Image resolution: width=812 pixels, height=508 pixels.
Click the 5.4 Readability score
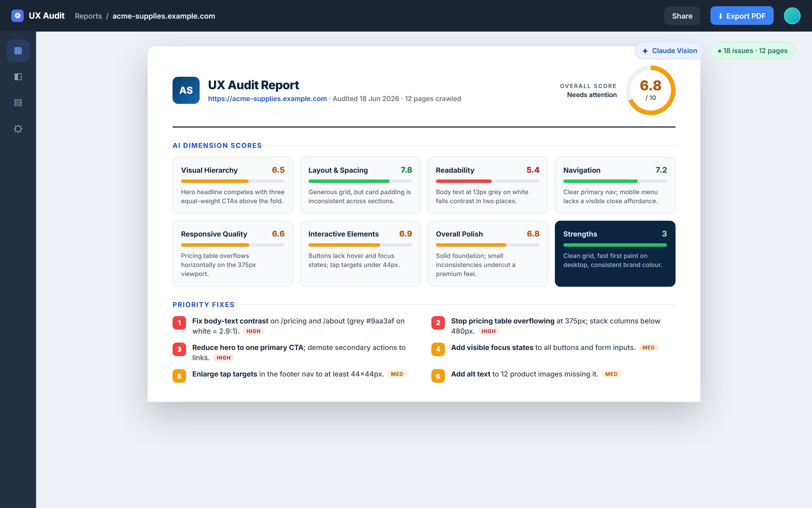coord(533,170)
